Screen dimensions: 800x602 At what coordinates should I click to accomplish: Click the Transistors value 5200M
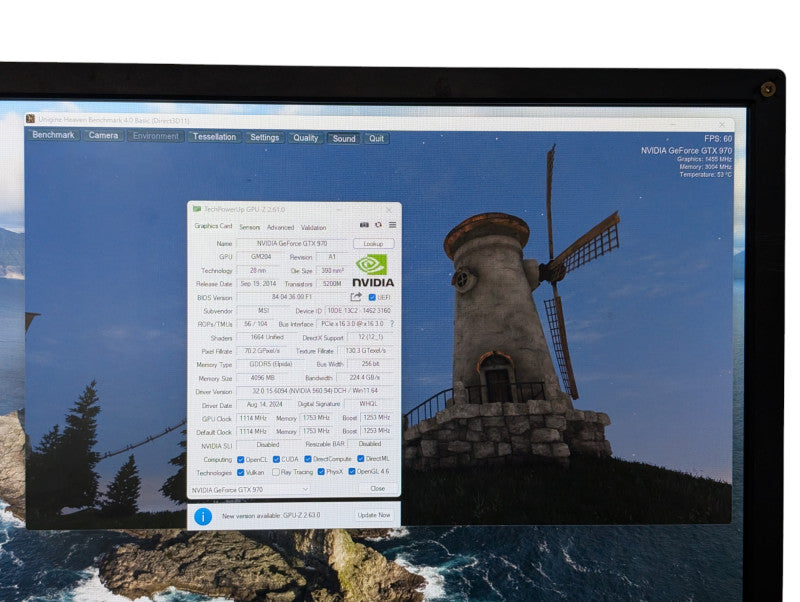[332, 284]
